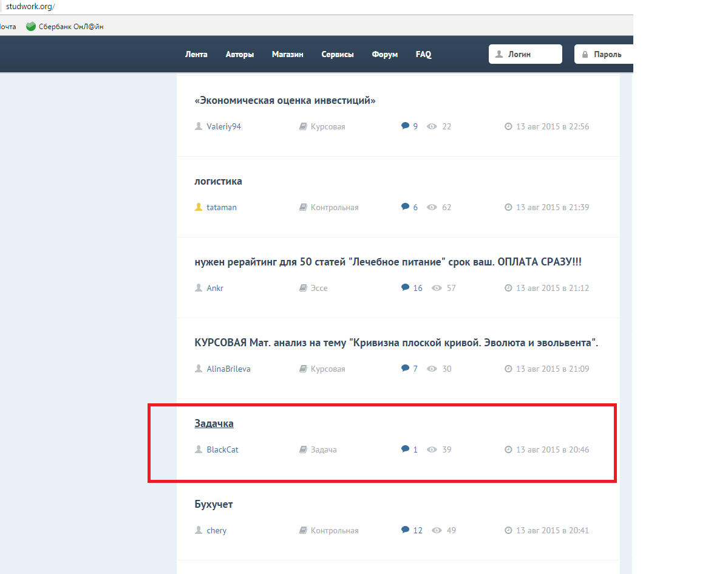Click the user icon beside BlackCat
Image resolution: width=728 pixels, height=574 pixels.
pos(199,449)
